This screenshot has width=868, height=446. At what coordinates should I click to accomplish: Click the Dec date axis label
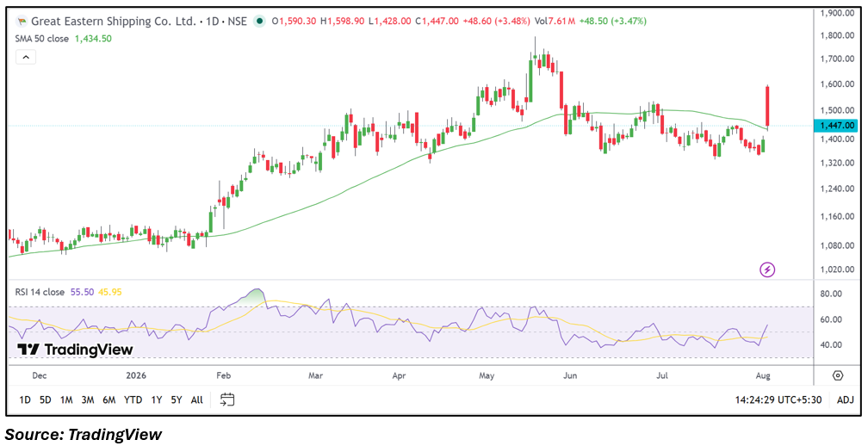pyautogui.click(x=40, y=375)
